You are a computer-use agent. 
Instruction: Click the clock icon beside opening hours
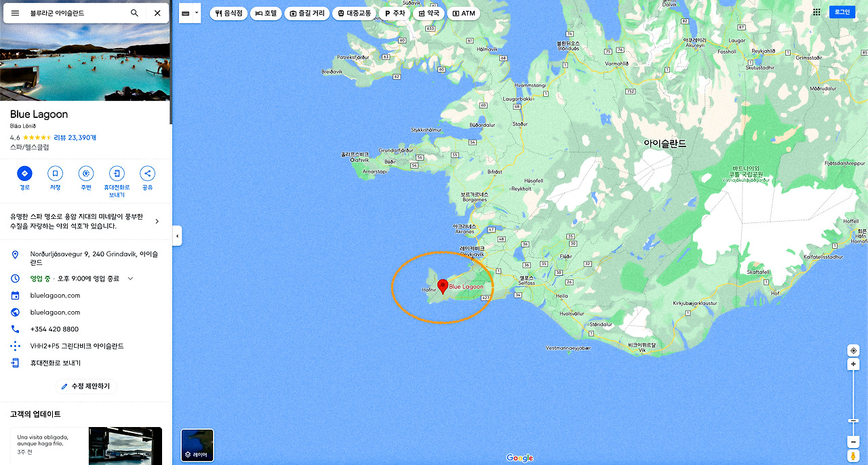coord(16,279)
